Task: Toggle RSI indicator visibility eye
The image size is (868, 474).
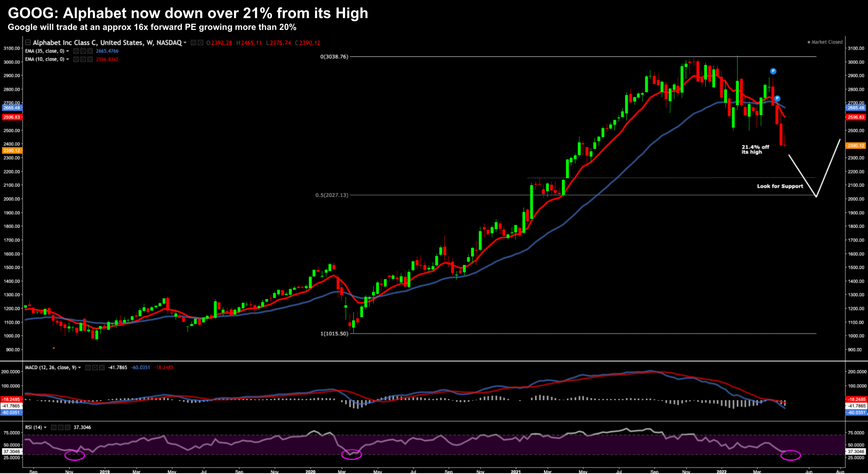Action: (54, 427)
